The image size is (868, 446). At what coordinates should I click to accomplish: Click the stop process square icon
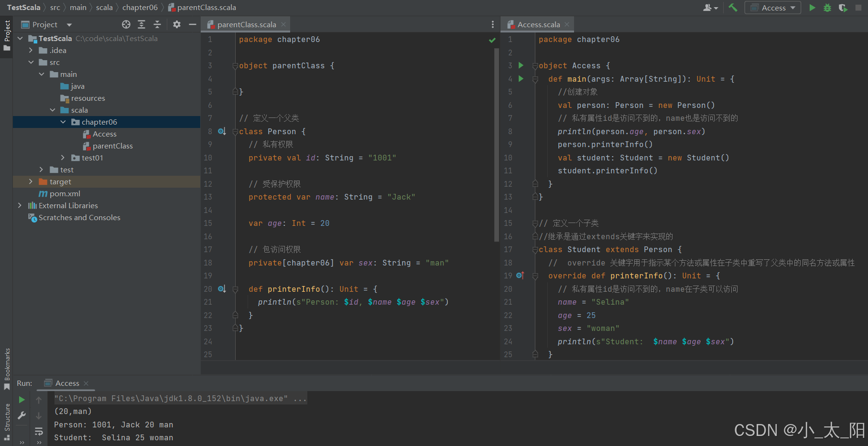point(858,8)
